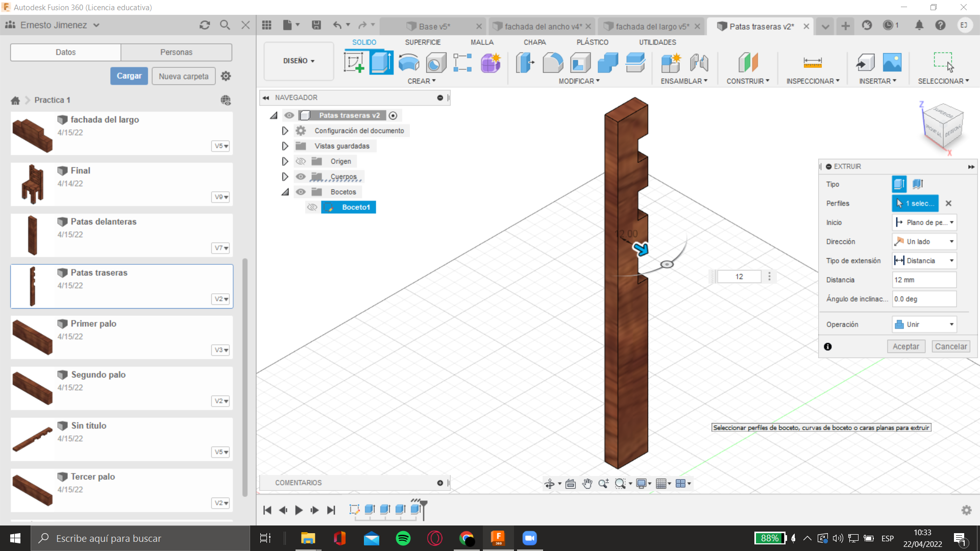Open the Final design thumbnail
980x551 pixels.
coord(33,184)
